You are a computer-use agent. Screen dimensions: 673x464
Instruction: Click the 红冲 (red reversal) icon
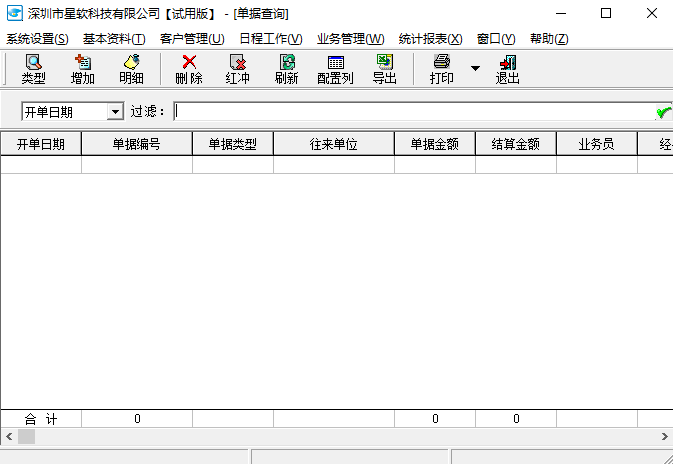pyautogui.click(x=238, y=69)
